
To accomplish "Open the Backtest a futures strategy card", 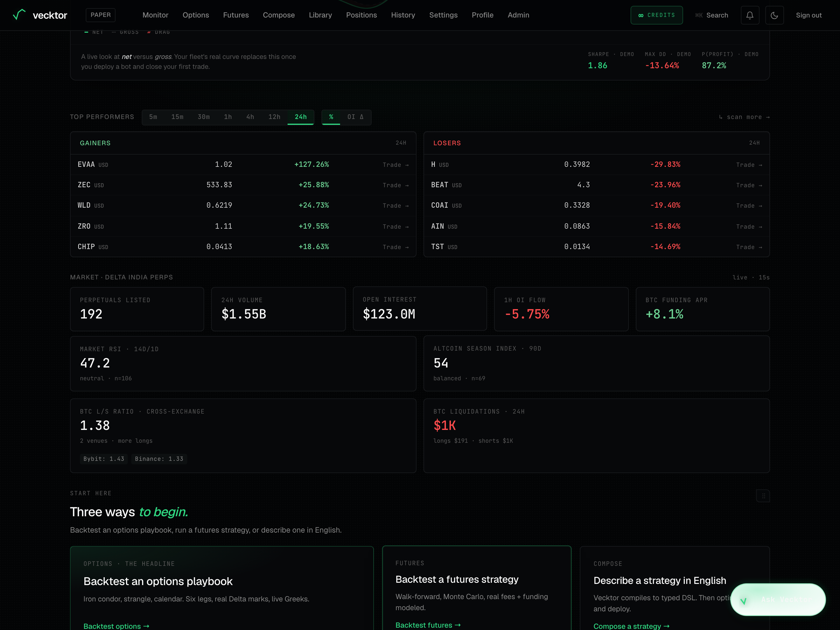I will [477, 588].
